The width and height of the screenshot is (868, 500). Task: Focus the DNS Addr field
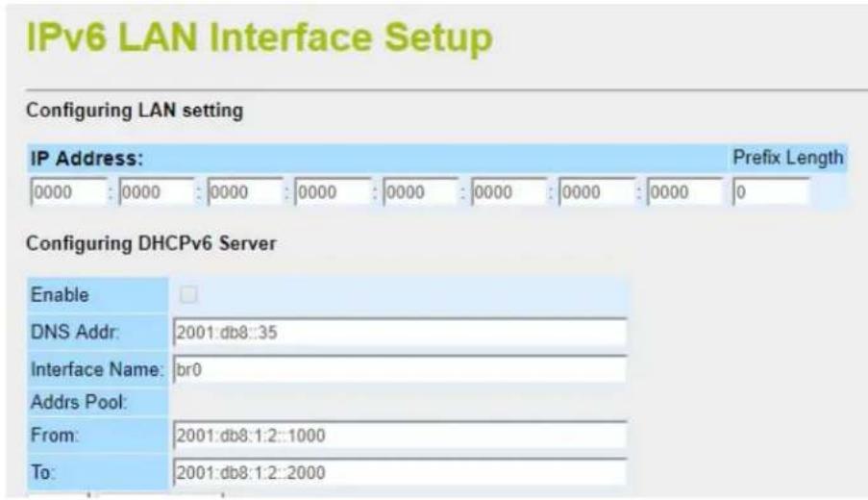point(400,333)
